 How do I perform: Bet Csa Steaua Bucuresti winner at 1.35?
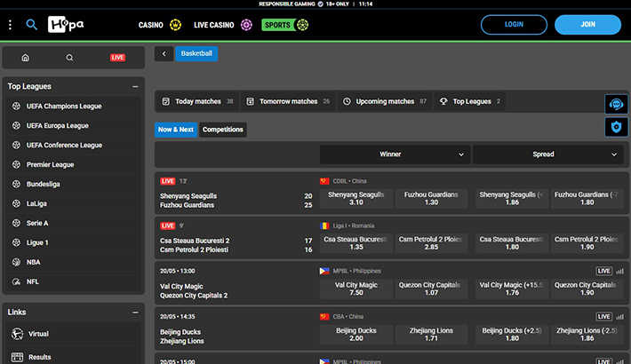pyautogui.click(x=356, y=243)
